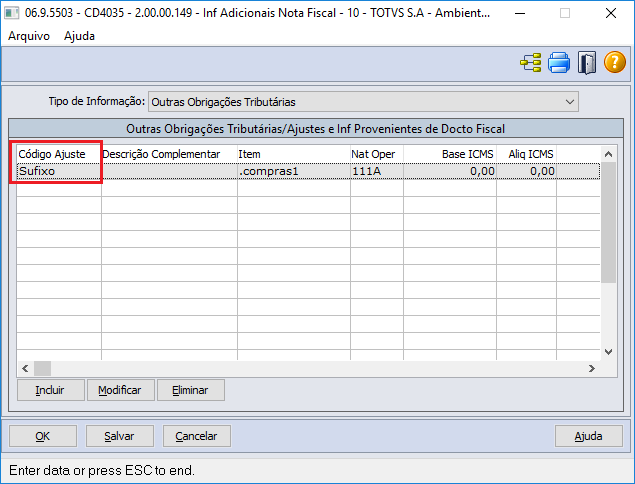Confirm with the OK button

[43, 436]
